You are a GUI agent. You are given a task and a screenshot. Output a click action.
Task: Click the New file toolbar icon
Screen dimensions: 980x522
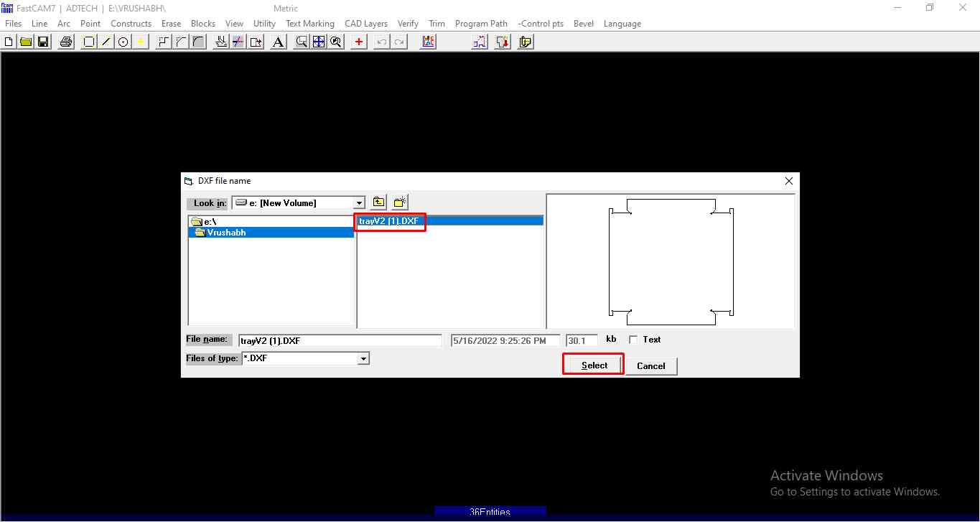click(x=9, y=42)
